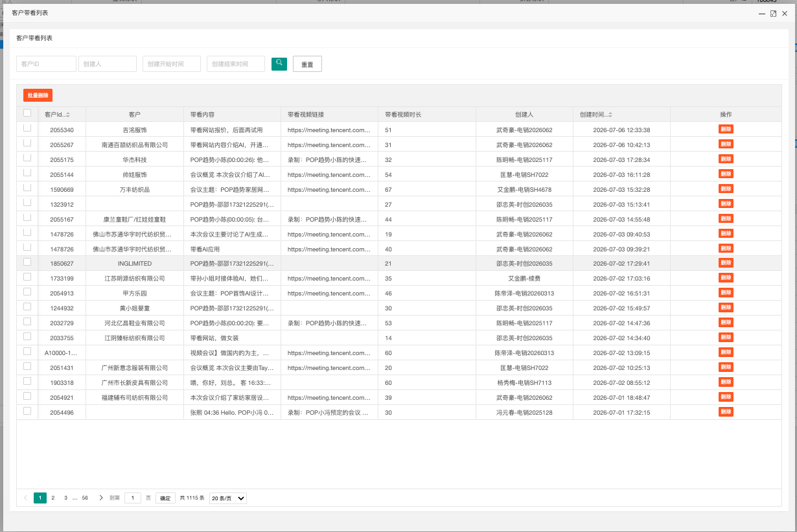Click the green search magnifier icon
This screenshot has height=532, width=797.
279,64
